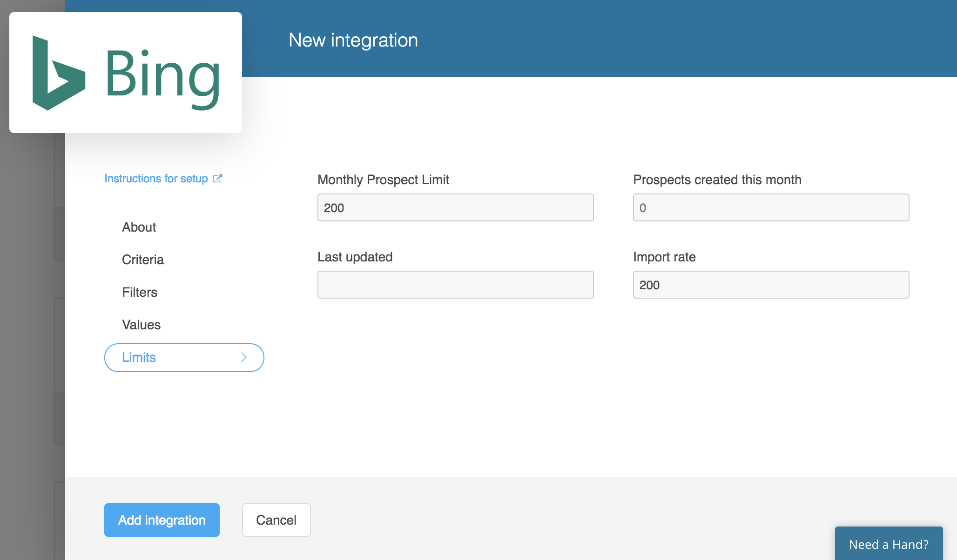
Task: Select the Values section
Action: [x=141, y=325]
